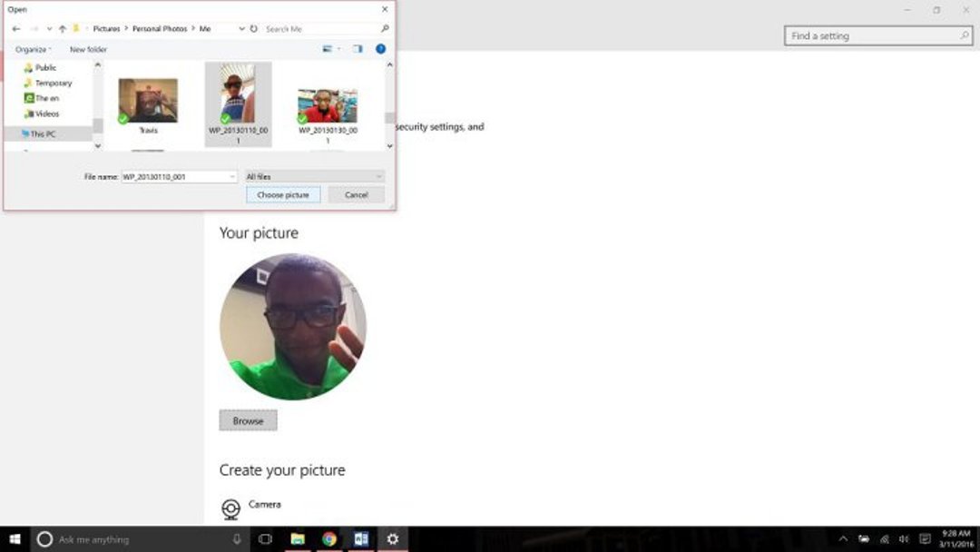Click down arrow of navigation pane scrollbar
980x552 pixels.
coord(97,145)
